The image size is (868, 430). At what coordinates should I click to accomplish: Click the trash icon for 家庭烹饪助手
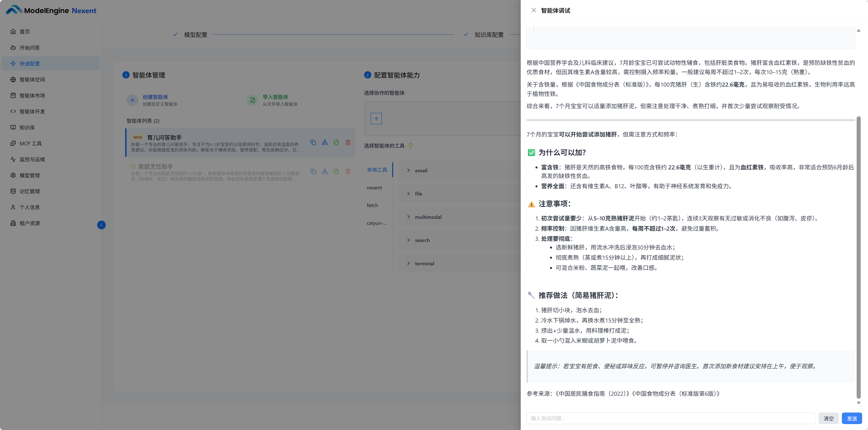click(348, 171)
